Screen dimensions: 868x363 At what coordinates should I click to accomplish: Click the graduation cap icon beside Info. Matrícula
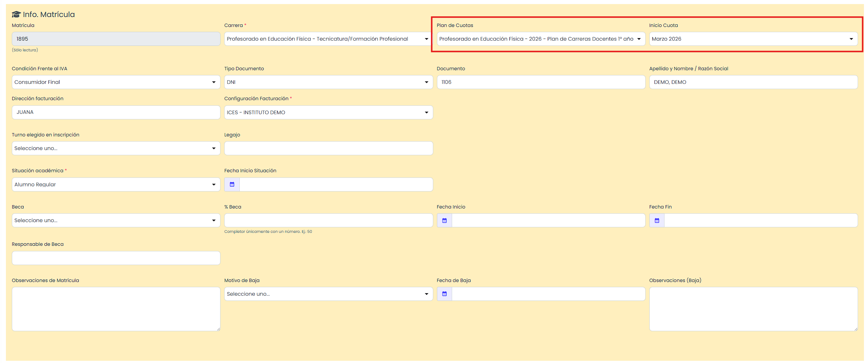pos(16,14)
